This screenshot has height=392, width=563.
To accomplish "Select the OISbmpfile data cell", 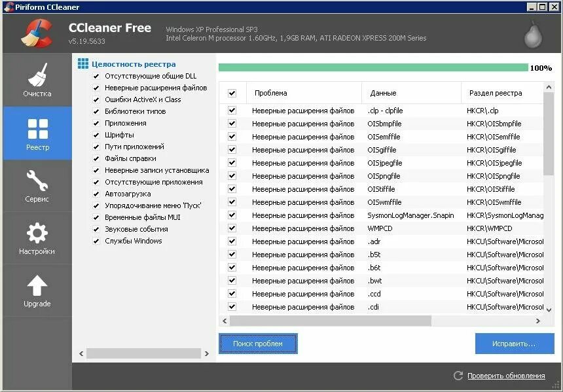I will 384,124.
